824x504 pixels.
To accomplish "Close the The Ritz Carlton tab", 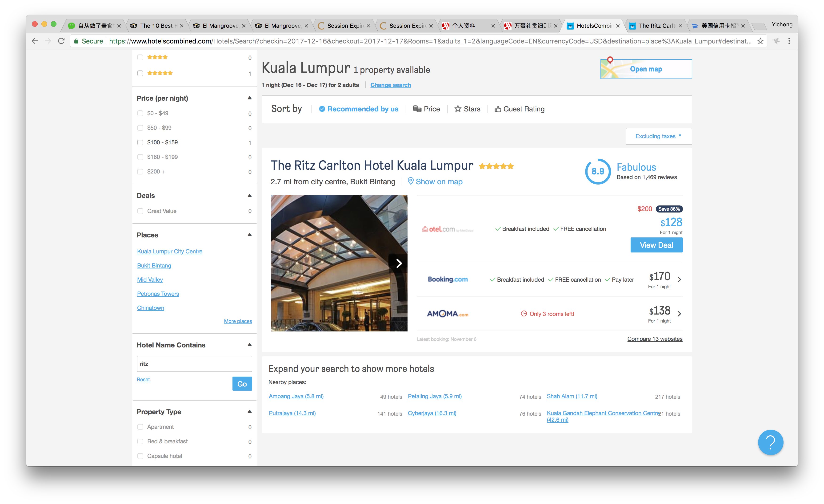I will click(x=680, y=26).
